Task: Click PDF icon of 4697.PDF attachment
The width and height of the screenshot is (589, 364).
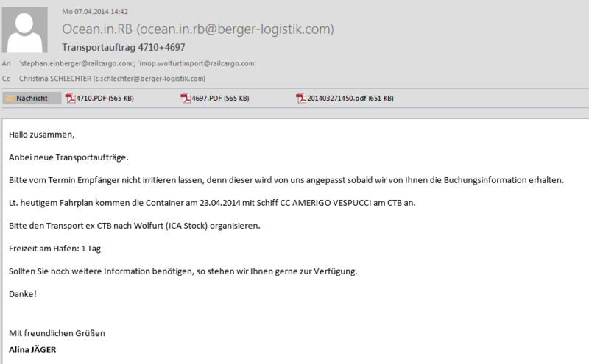Action: pos(186,99)
